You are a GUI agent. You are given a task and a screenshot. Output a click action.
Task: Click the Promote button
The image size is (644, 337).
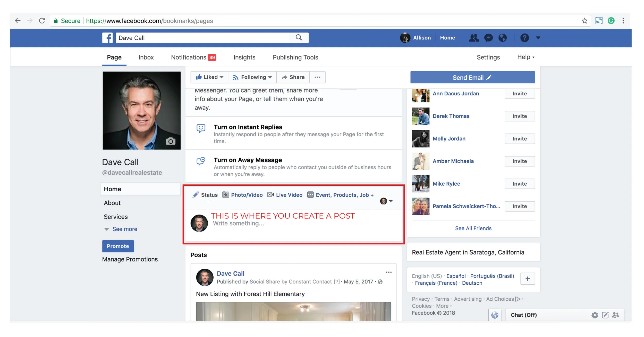pyautogui.click(x=118, y=246)
